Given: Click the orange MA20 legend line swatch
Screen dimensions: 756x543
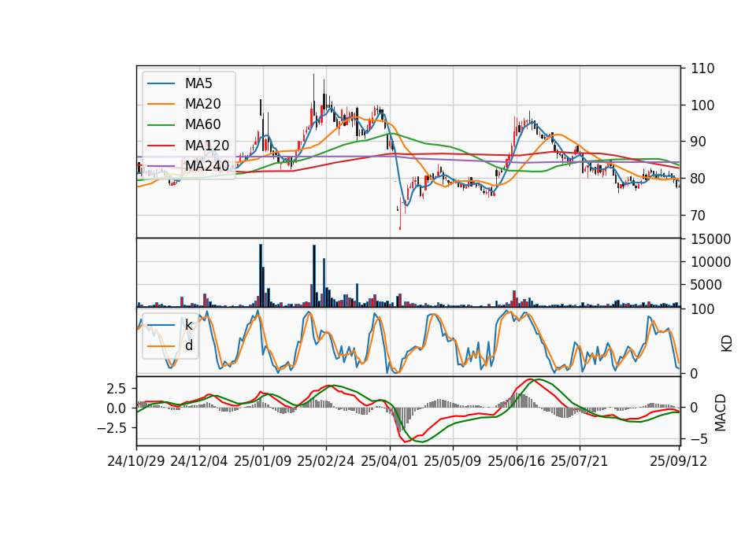Looking at the screenshot, I should 161,104.
